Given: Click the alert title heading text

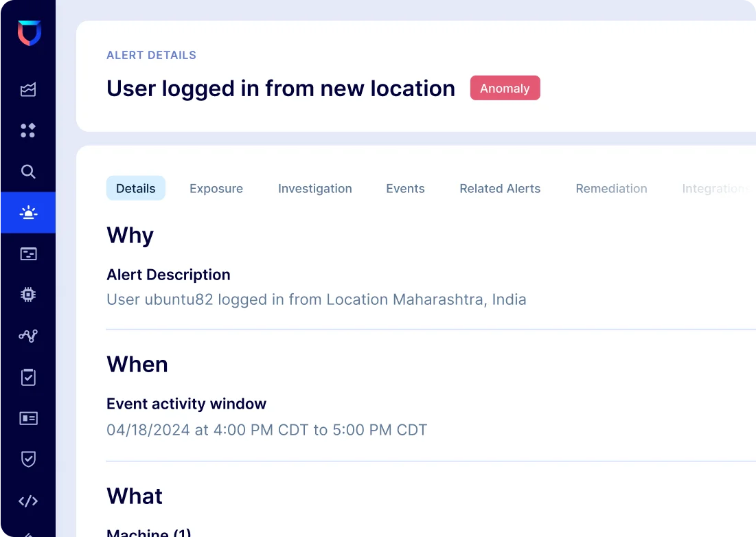Looking at the screenshot, I should [280, 89].
